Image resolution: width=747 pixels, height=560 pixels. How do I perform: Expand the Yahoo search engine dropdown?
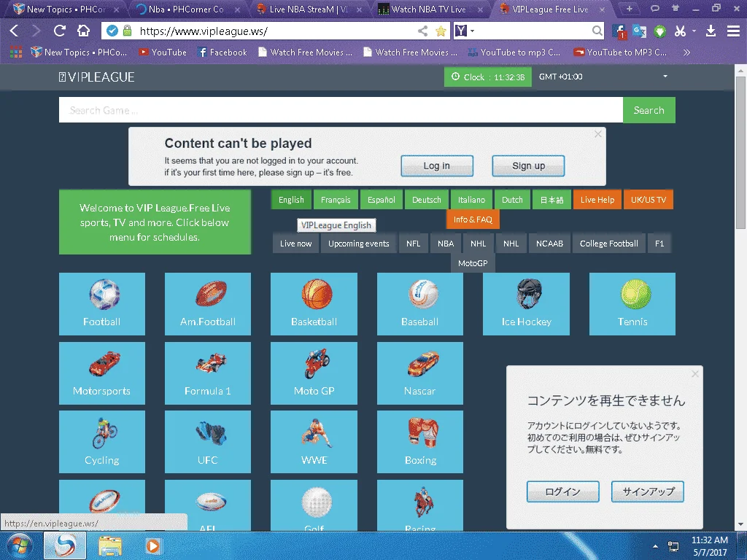(x=473, y=31)
